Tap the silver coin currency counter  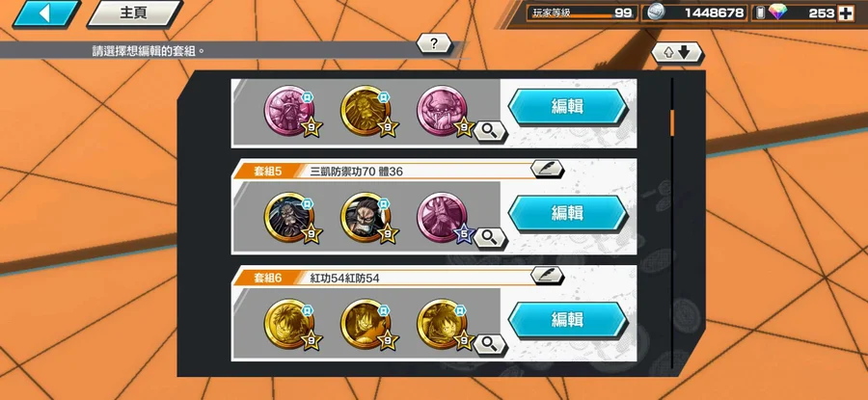tap(695, 13)
